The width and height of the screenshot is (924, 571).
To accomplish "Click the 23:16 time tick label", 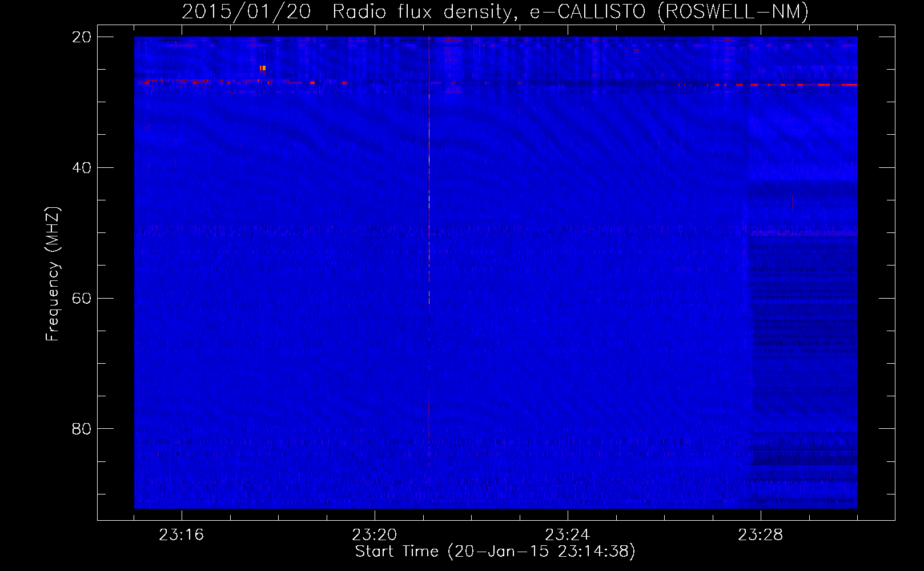I will click(182, 535).
